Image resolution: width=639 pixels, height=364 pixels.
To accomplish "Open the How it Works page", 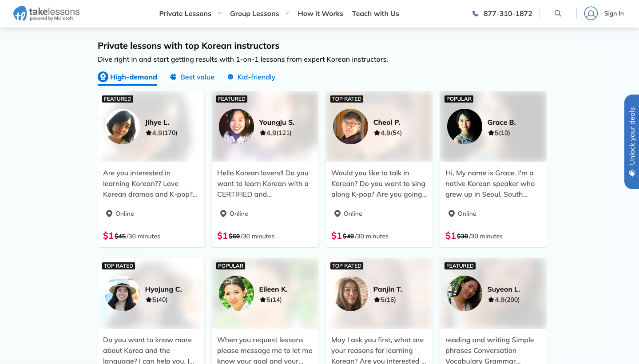I will pyautogui.click(x=320, y=14).
